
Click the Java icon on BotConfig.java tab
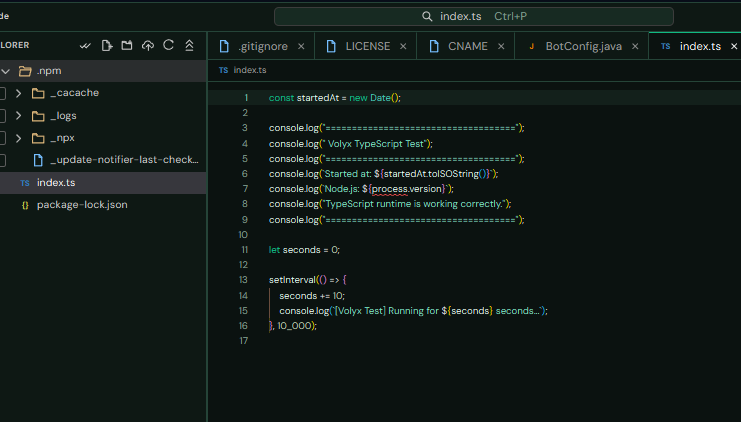[532, 46]
